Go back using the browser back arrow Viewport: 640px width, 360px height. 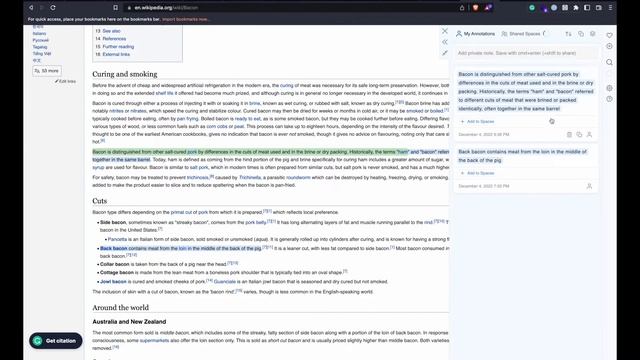click(31, 7)
